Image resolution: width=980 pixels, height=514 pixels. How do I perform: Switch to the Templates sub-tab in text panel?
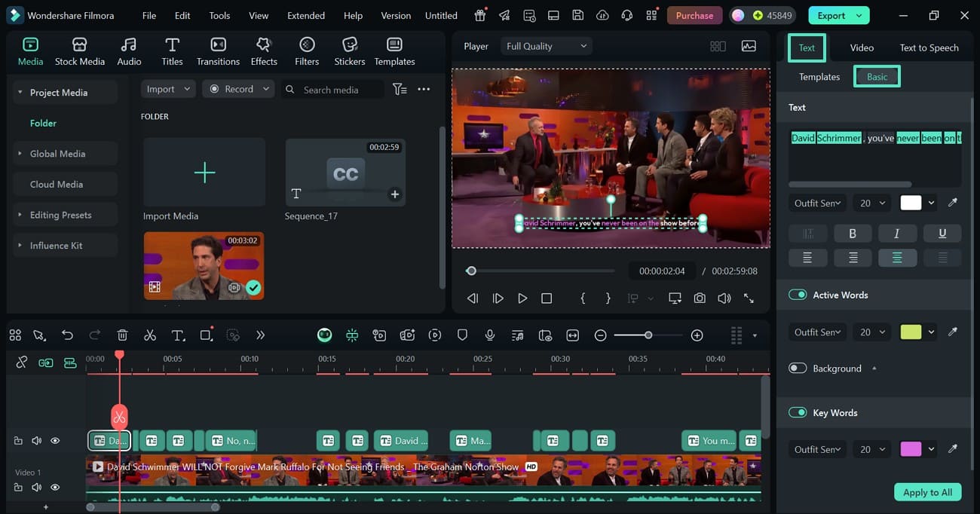(x=819, y=77)
